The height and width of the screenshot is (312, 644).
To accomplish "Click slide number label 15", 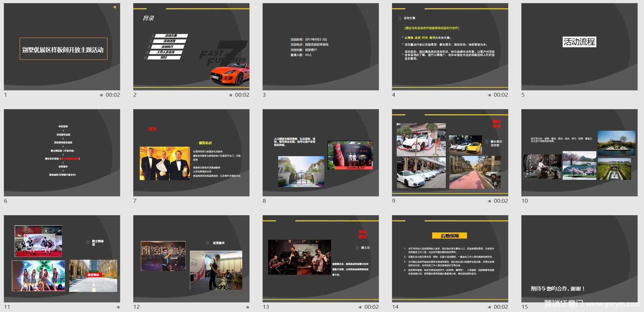I will point(525,307).
